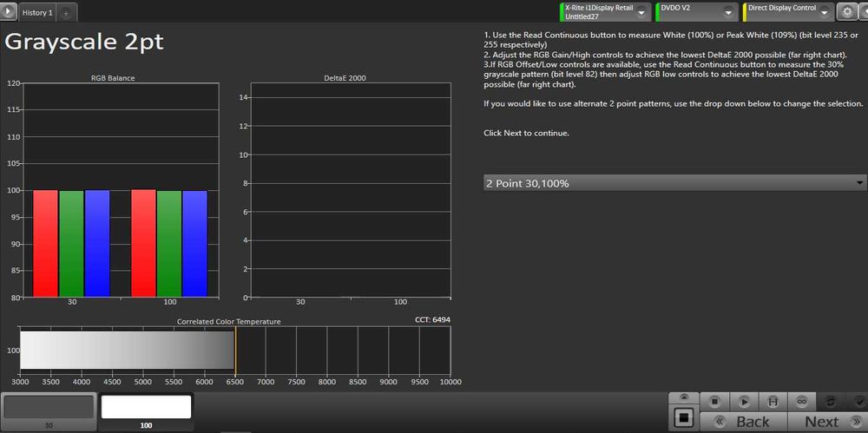Add a new history tab
This screenshot has width=868, height=433.
tap(65, 13)
